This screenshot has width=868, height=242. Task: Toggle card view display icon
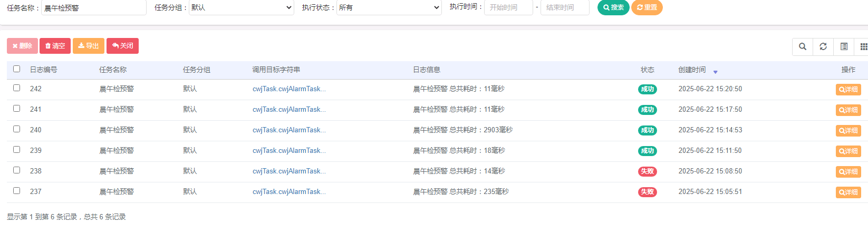(844, 46)
